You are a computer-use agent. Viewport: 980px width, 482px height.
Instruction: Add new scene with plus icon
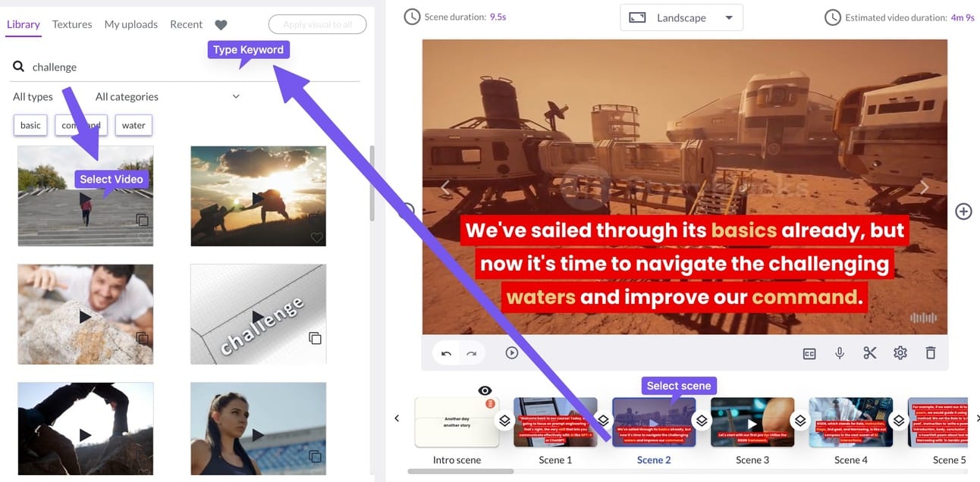[x=963, y=211]
